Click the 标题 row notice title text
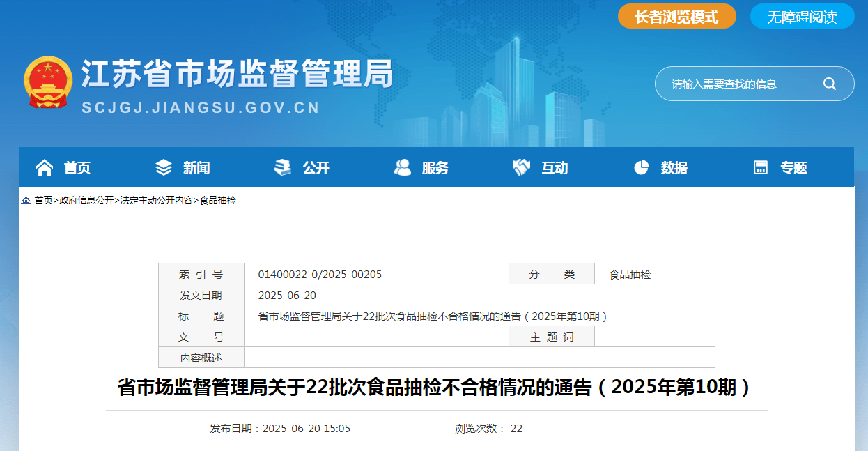The height and width of the screenshot is (451, 868). click(x=433, y=316)
